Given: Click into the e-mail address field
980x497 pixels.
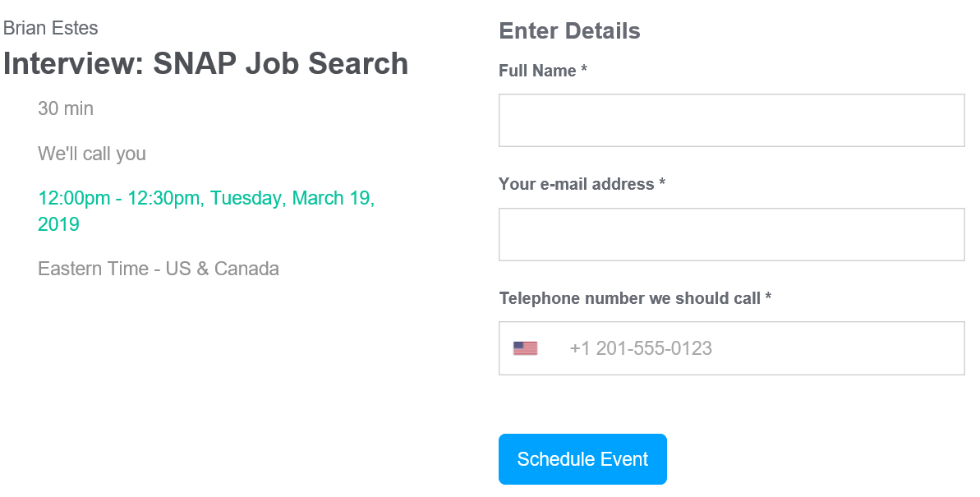Looking at the screenshot, I should pyautogui.click(x=731, y=234).
